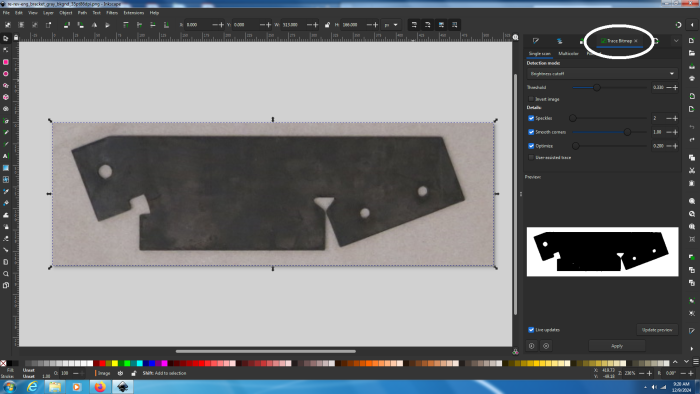This screenshot has width=700, height=394.
Task: Toggle the Live updates checkbox
Action: click(x=531, y=330)
